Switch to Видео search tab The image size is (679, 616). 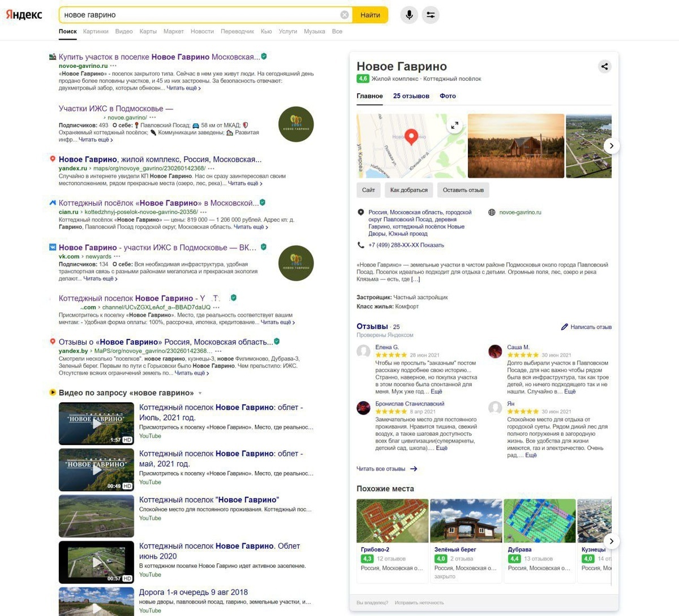(124, 32)
